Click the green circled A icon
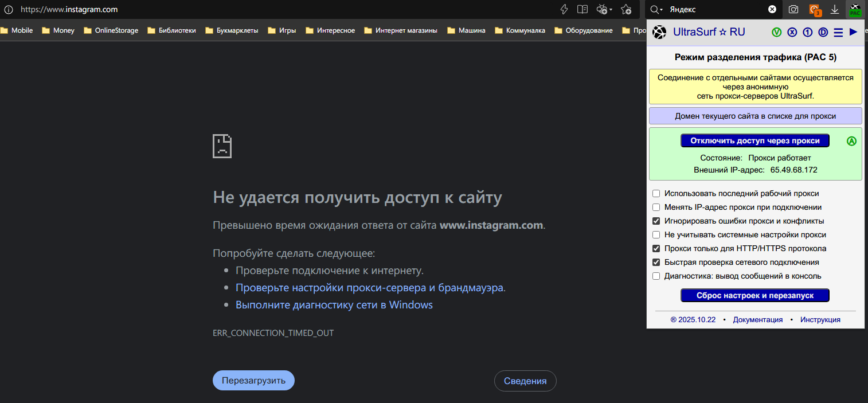The height and width of the screenshot is (403, 868). (851, 141)
